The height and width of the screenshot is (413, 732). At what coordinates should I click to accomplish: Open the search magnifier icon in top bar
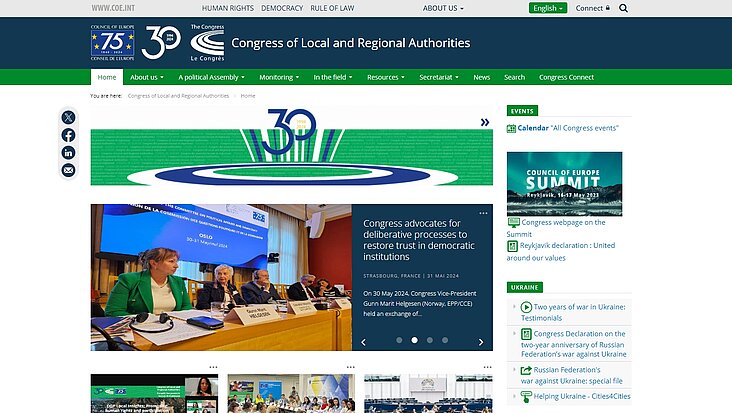coord(623,8)
